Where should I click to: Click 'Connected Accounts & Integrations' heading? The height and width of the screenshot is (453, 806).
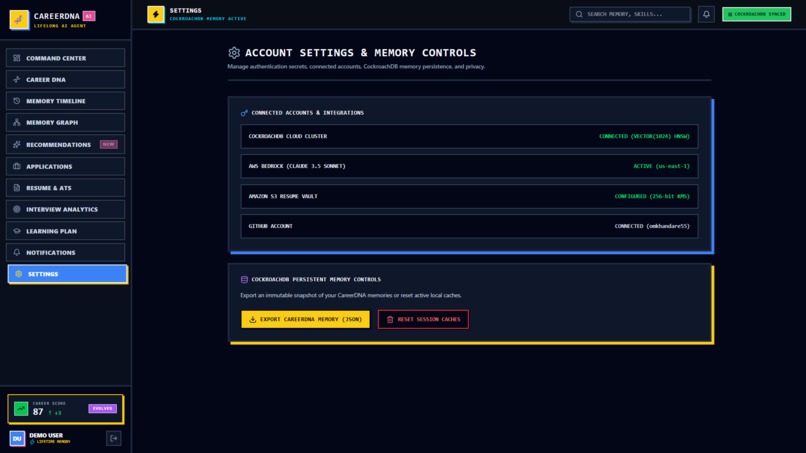point(307,113)
